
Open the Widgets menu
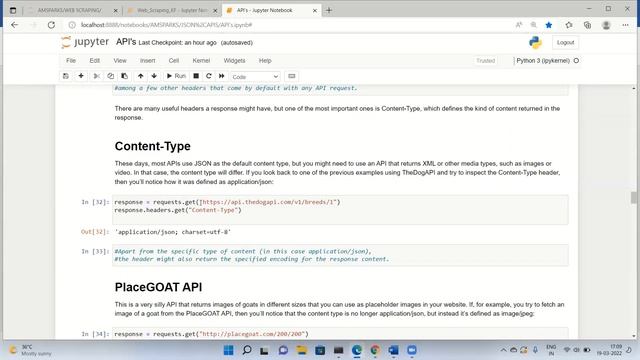[x=234, y=60]
